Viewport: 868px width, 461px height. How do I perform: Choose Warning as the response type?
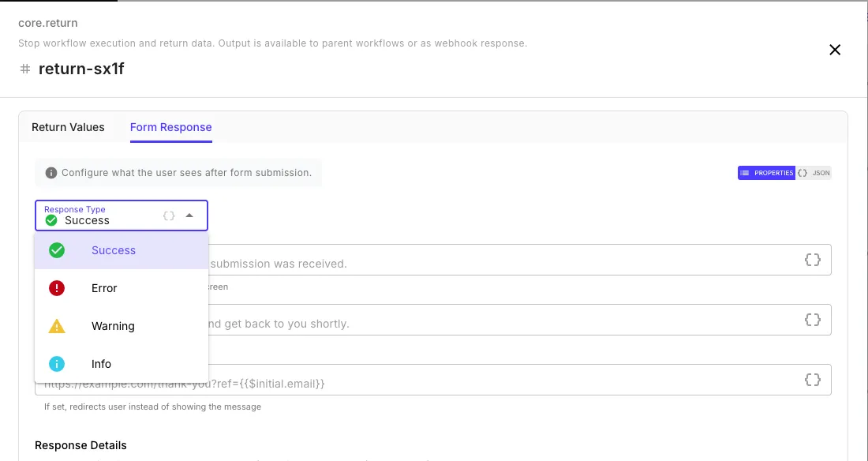[113, 325]
